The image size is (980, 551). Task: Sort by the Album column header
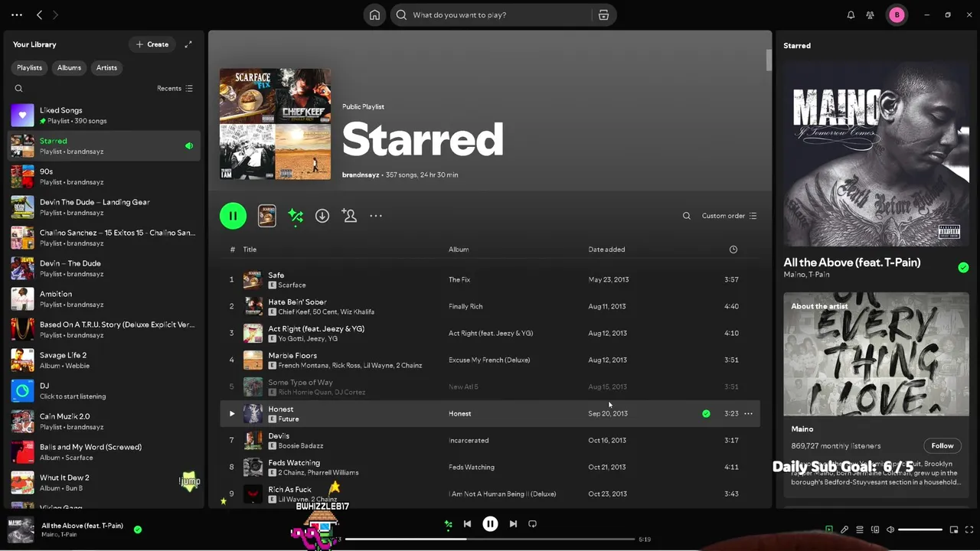459,249
